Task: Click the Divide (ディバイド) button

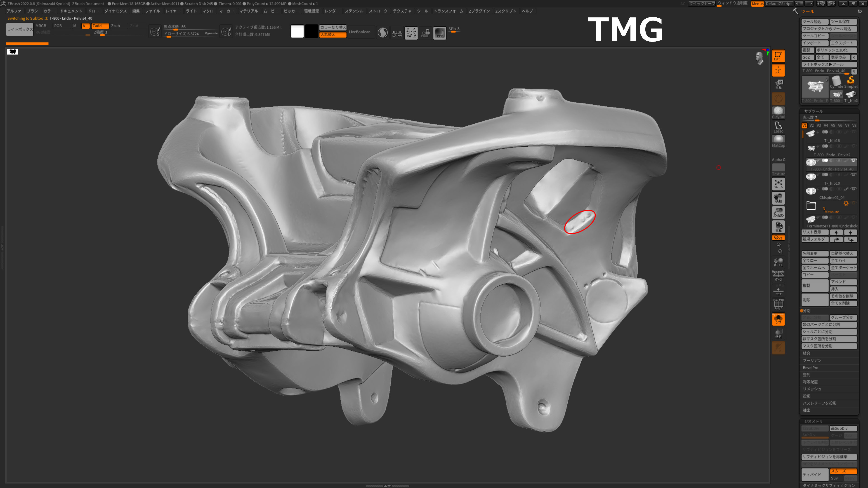Action: (x=815, y=474)
